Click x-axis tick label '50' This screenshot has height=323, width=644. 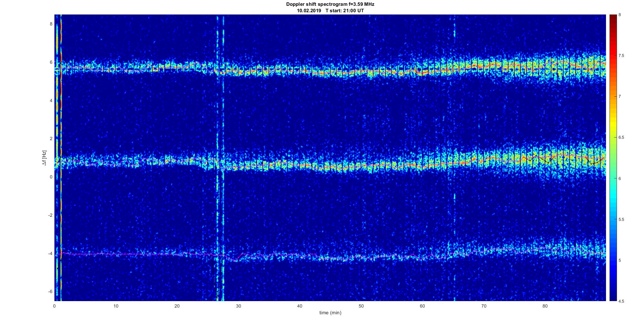pos(361,306)
